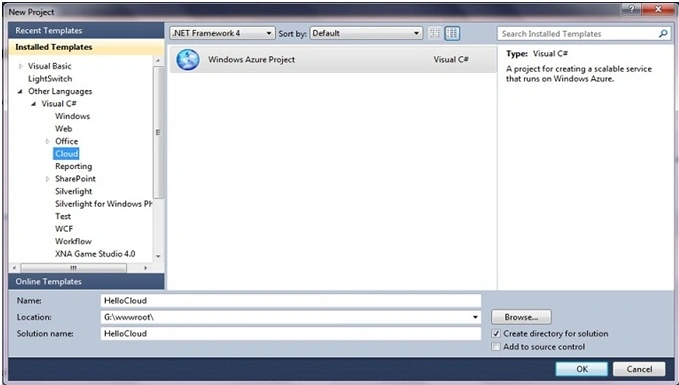This screenshot has width=679, height=385.
Task: Click the Browse... button
Action: click(x=521, y=317)
